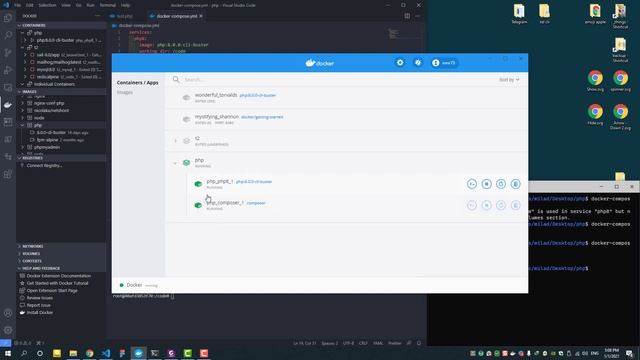Collapse HELP AND FEEDBACK section

61,269
